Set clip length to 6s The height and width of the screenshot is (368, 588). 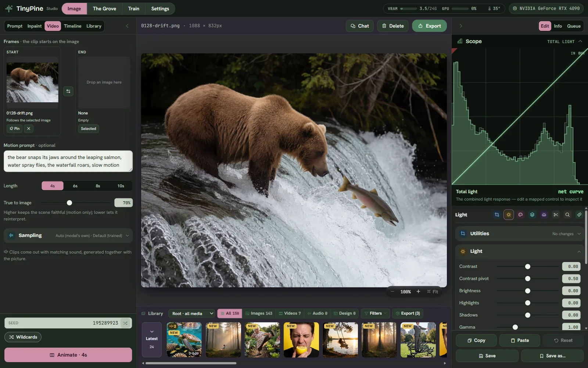(x=75, y=186)
